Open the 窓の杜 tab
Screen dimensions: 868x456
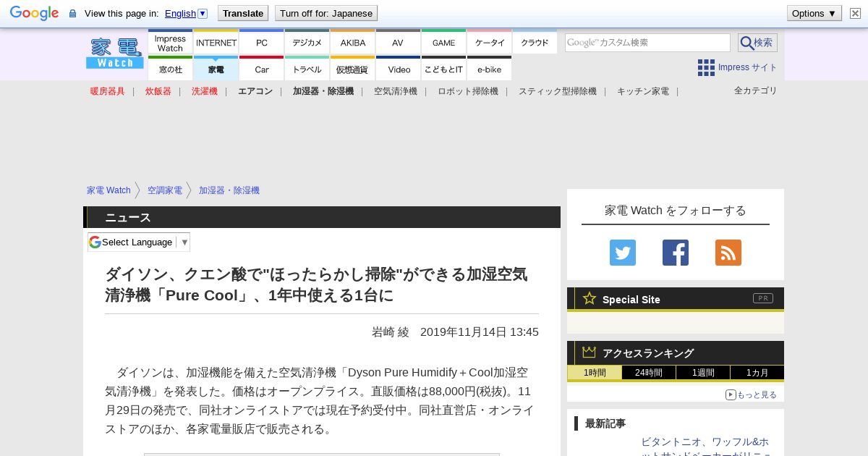(170, 69)
